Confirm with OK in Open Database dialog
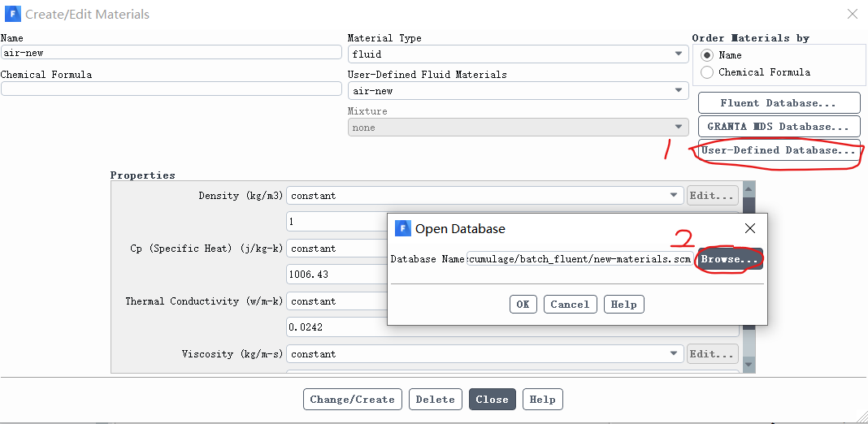 pyautogui.click(x=523, y=305)
